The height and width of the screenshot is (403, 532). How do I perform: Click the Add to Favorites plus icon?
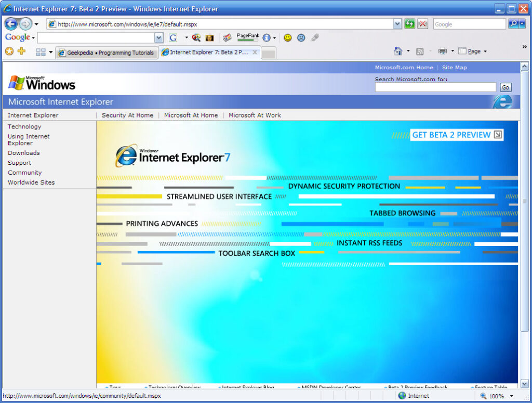click(x=21, y=51)
